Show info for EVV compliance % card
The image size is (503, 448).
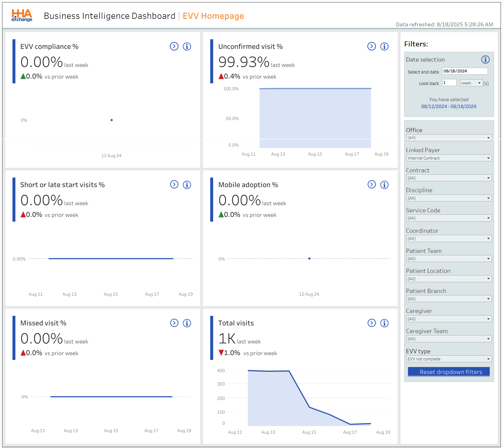pyautogui.click(x=187, y=46)
